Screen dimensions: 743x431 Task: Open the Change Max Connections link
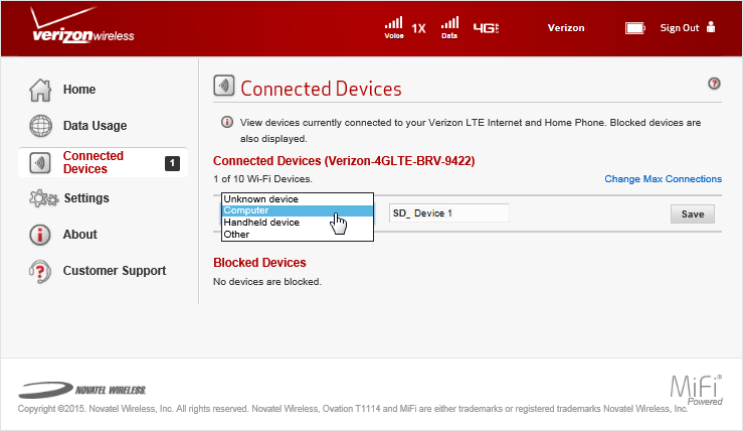pos(663,179)
